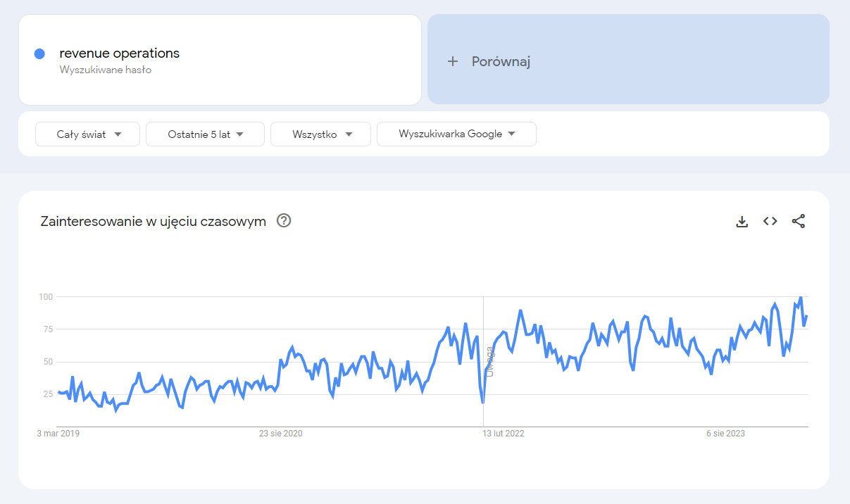This screenshot has width=850, height=504.
Task: Click the Uwaga note marker on chart
Action: [x=489, y=362]
